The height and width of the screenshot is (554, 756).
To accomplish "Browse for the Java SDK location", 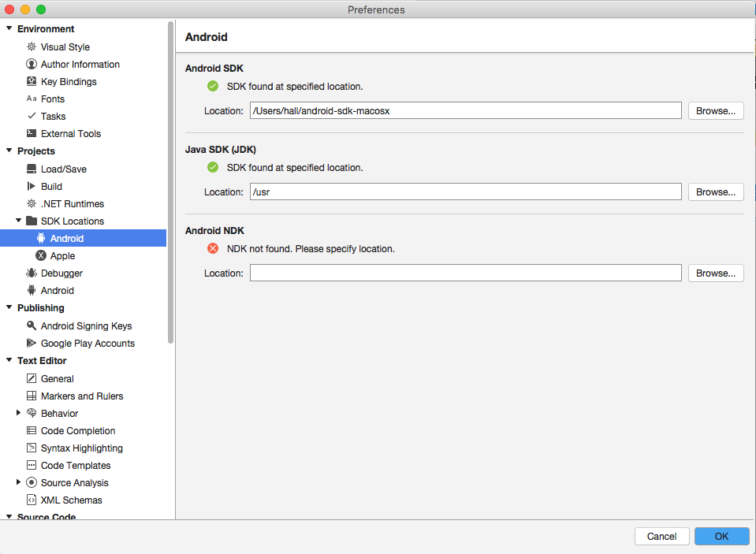I will point(716,192).
